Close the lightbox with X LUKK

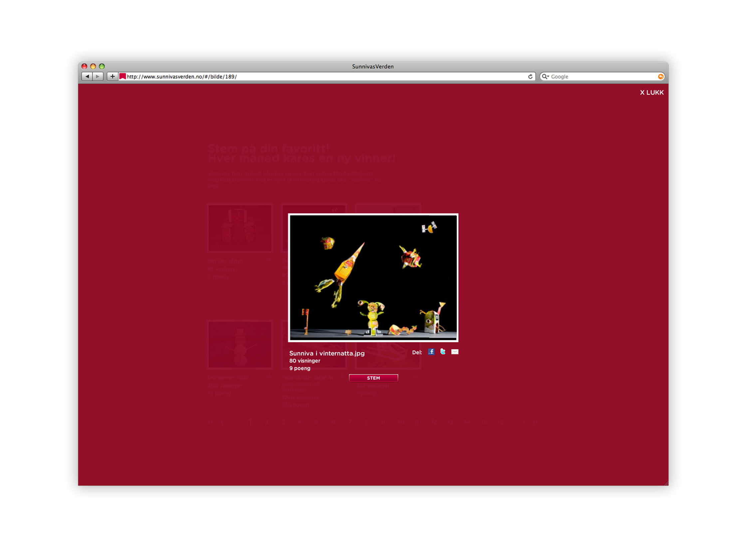(652, 93)
